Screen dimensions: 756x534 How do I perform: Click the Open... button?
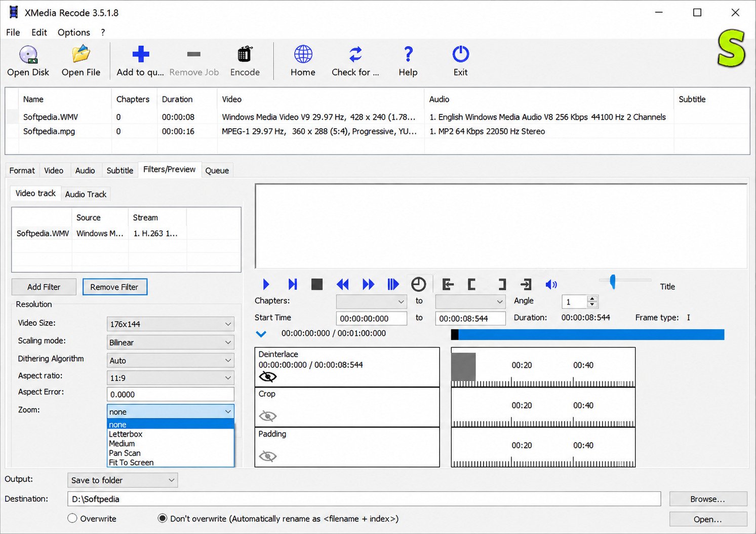[x=708, y=519]
